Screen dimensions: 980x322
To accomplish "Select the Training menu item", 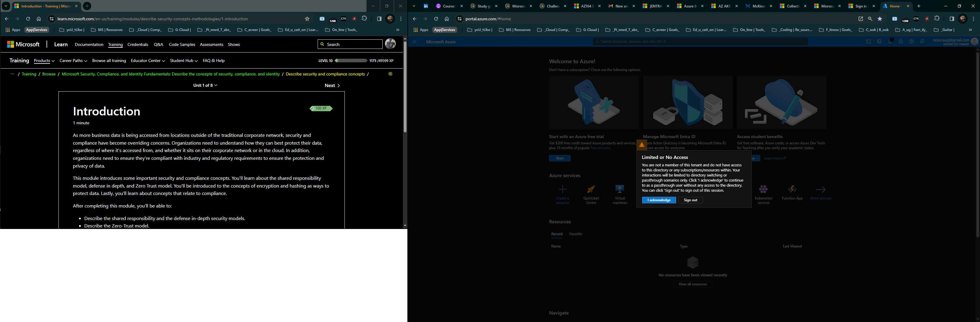I will click(x=115, y=44).
